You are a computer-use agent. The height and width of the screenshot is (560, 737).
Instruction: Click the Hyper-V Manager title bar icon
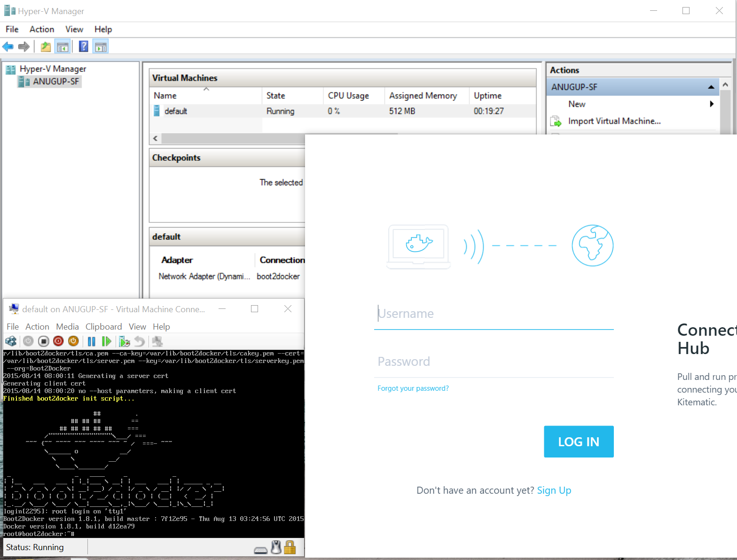click(9, 11)
